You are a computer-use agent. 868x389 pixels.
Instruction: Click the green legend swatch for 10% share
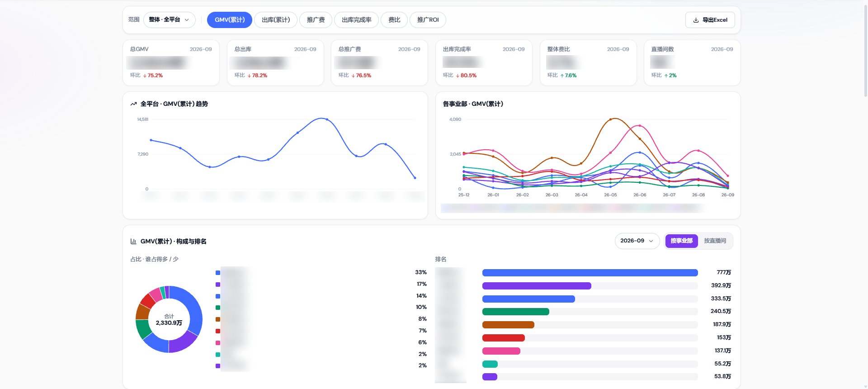(218, 308)
